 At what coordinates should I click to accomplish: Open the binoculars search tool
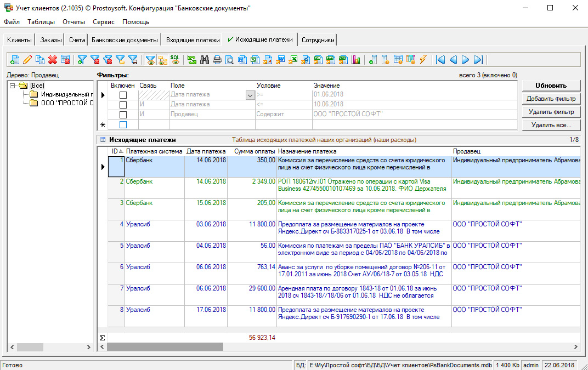[205, 60]
